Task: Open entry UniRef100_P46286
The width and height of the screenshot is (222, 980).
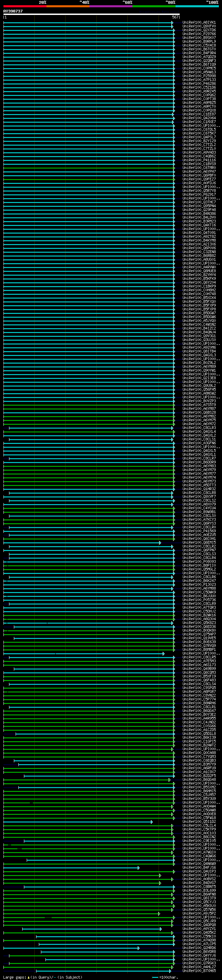Action: 199,84
